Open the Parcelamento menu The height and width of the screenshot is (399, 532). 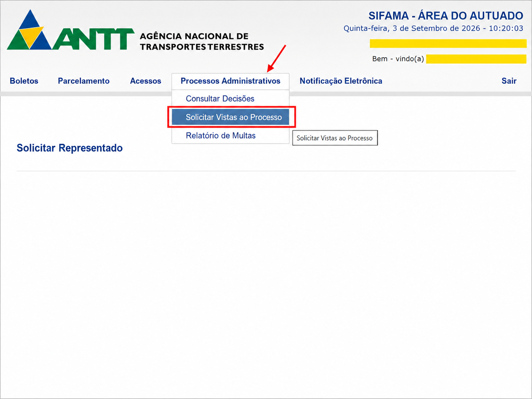tap(83, 81)
